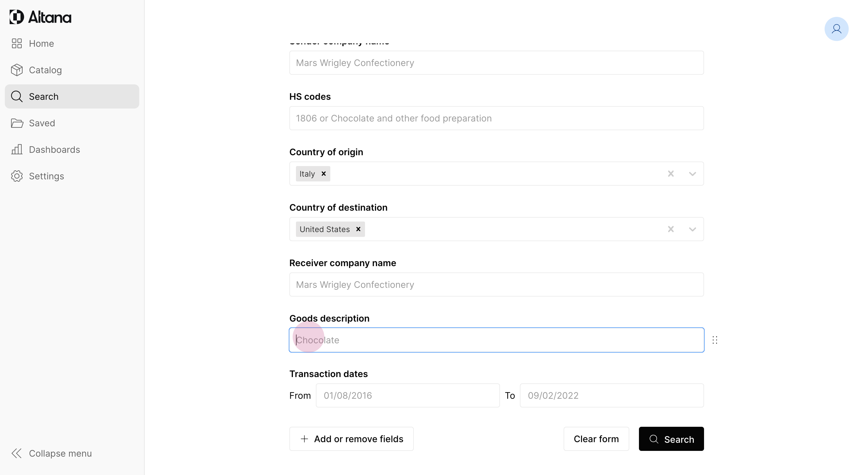This screenshot has width=868, height=475.
Task: Focus the HS codes input field
Action: click(496, 118)
